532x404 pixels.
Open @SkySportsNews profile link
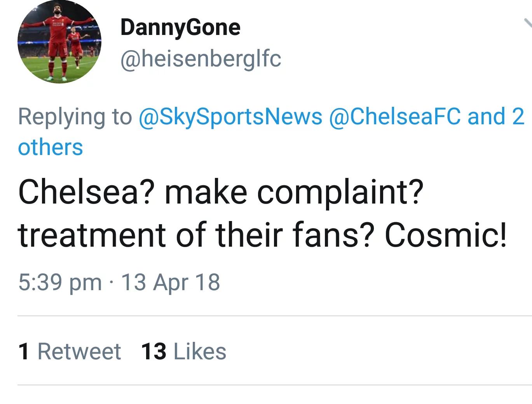(x=229, y=117)
